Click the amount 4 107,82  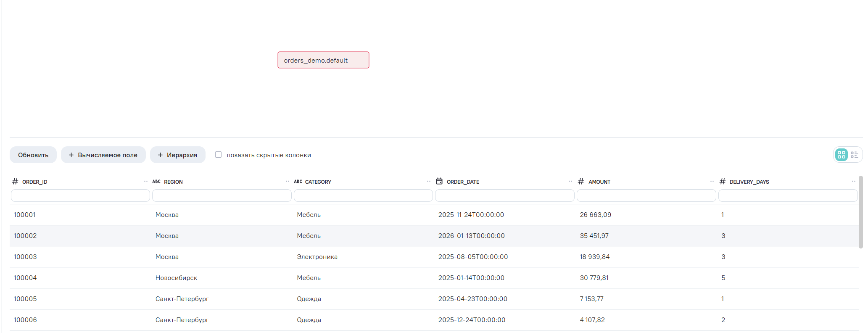(x=592, y=320)
